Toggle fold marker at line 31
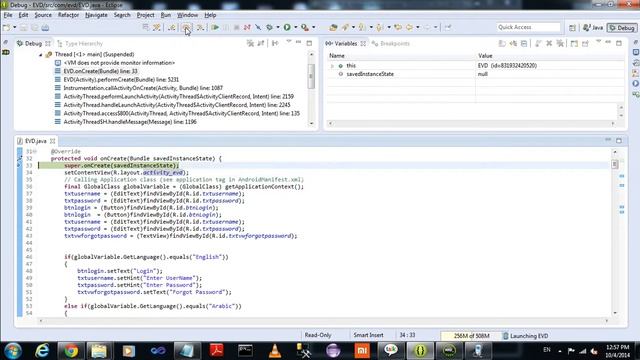The image size is (640, 360). [x=35, y=151]
